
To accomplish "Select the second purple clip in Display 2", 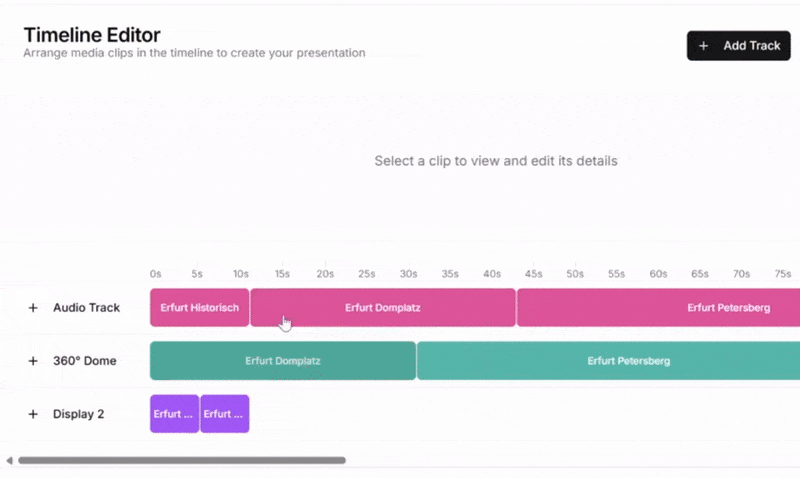I will coord(224,414).
